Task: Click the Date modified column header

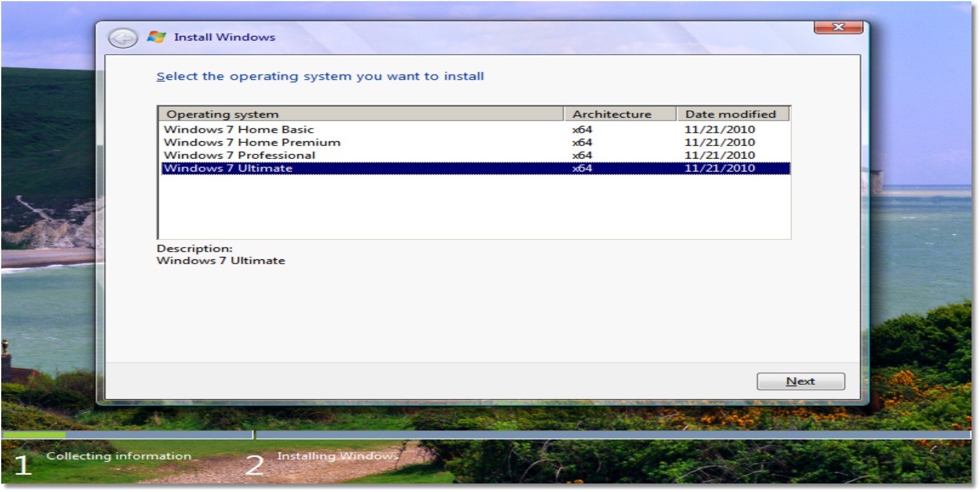Action: (x=733, y=114)
